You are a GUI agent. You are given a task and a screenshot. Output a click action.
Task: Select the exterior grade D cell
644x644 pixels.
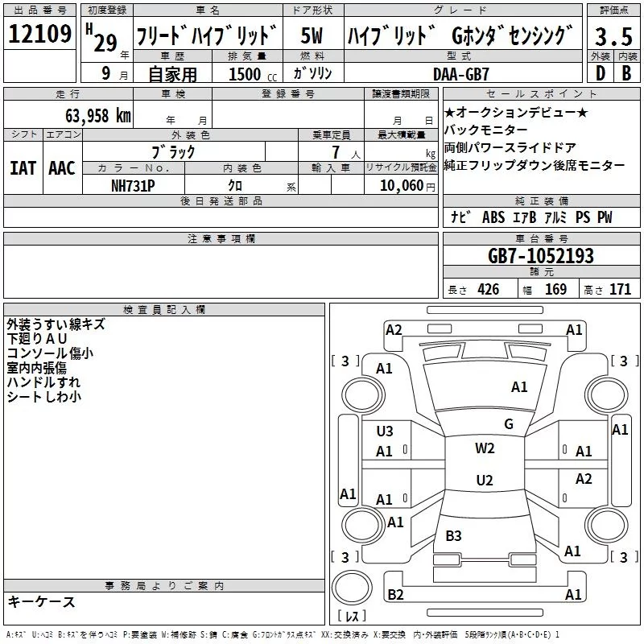[600, 73]
